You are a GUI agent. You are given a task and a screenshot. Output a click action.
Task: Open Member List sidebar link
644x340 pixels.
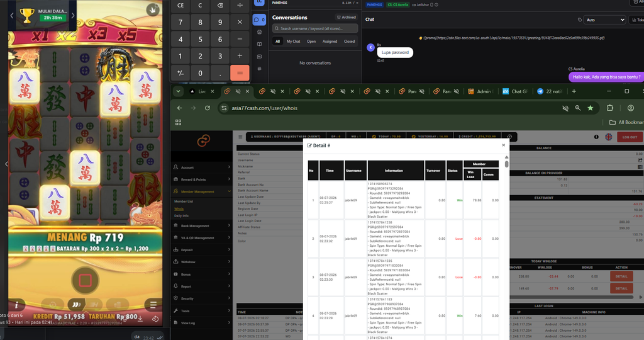click(184, 201)
